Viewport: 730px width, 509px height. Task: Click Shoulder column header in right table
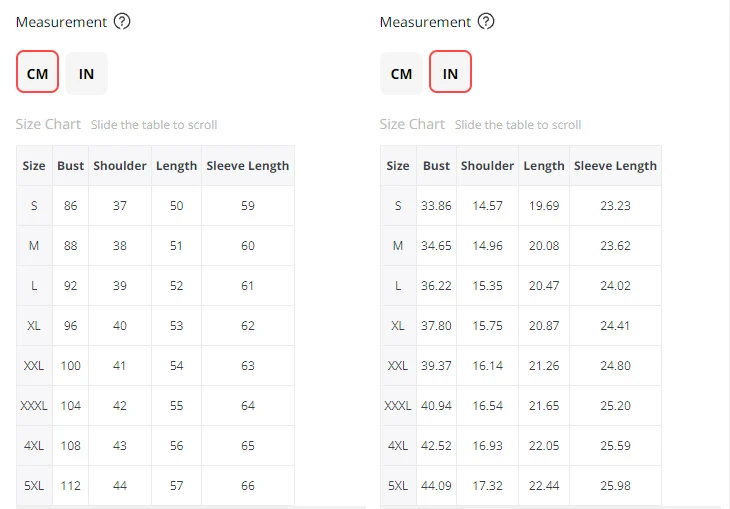coord(487,166)
